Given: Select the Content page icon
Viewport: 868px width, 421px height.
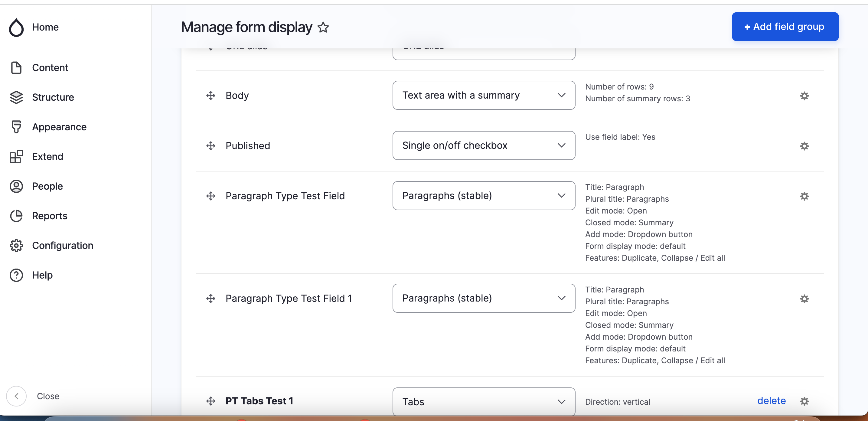Looking at the screenshot, I should [x=16, y=67].
